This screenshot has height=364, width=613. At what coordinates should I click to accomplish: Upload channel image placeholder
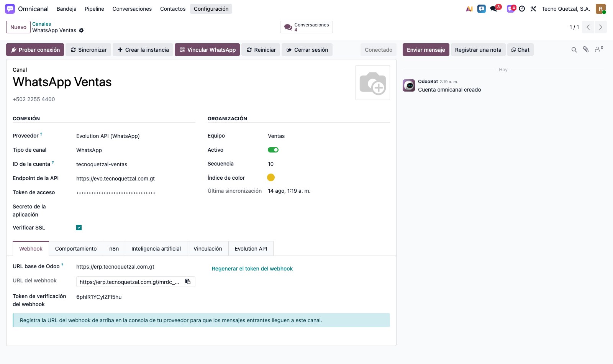coord(373,83)
